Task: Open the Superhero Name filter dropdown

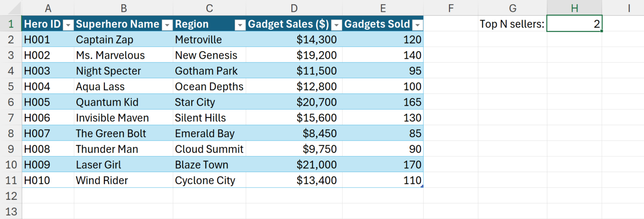Action: [x=167, y=25]
